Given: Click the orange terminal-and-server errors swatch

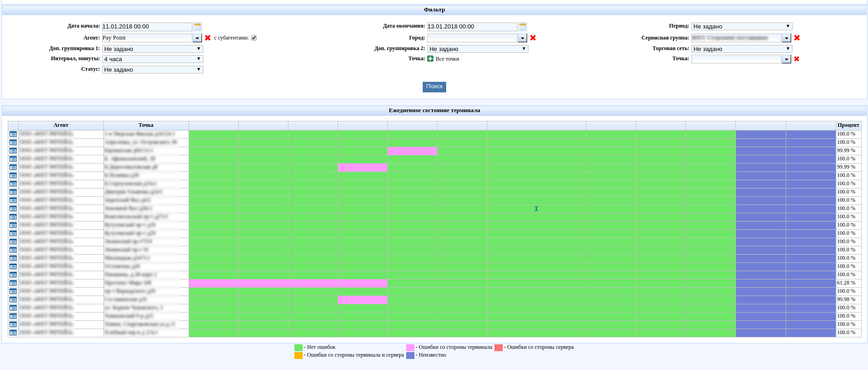Looking at the screenshot, I should pos(299,355).
